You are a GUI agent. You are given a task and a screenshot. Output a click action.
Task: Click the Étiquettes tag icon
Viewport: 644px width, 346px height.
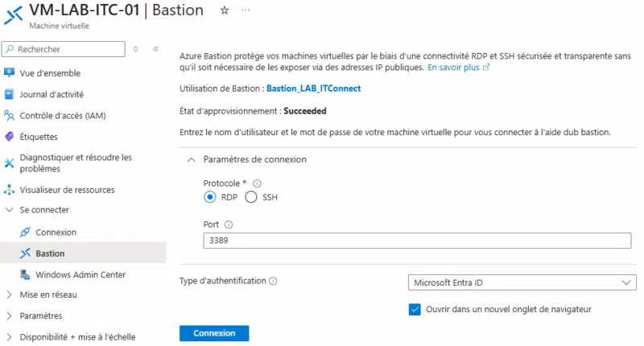10,137
